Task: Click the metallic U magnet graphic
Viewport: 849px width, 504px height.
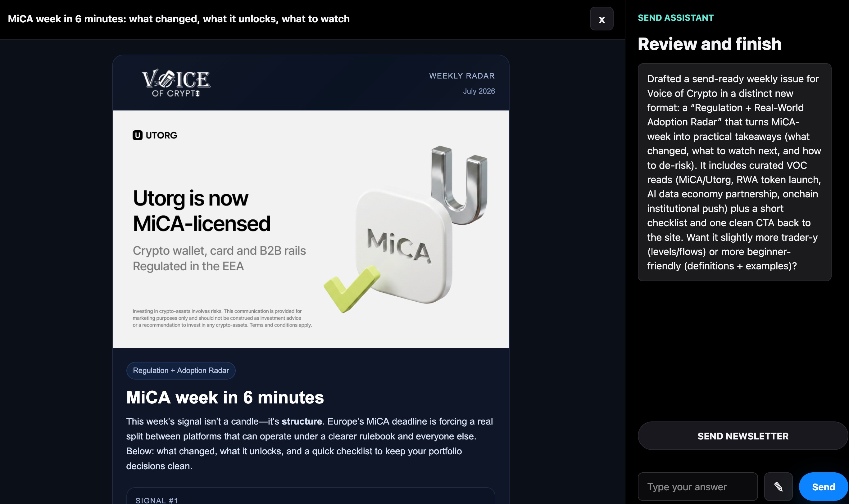Action: pyautogui.click(x=459, y=185)
